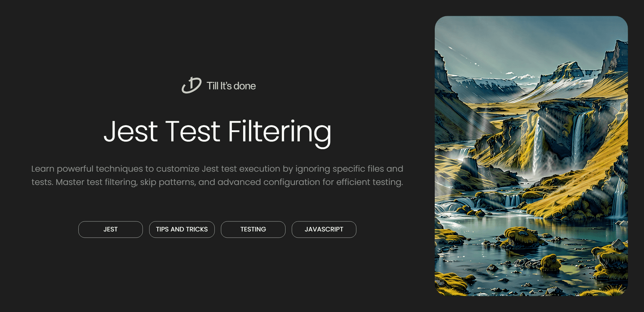The width and height of the screenshot is (644, 312).
Task: Click the word "Filtering" in the main title
Action: pyautogui.click(x=280, y=132)
